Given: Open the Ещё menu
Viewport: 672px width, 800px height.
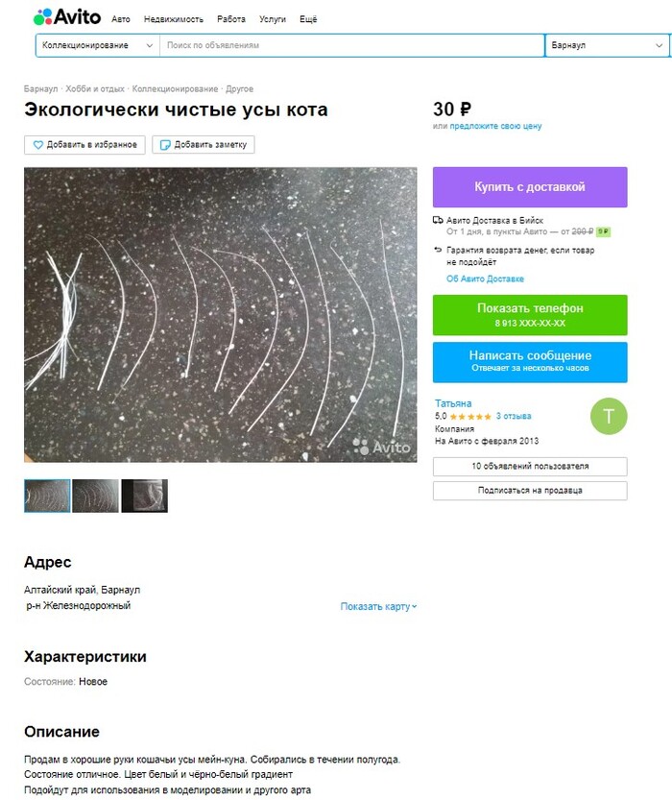Looking at the screenshot, I should [308, 19].
